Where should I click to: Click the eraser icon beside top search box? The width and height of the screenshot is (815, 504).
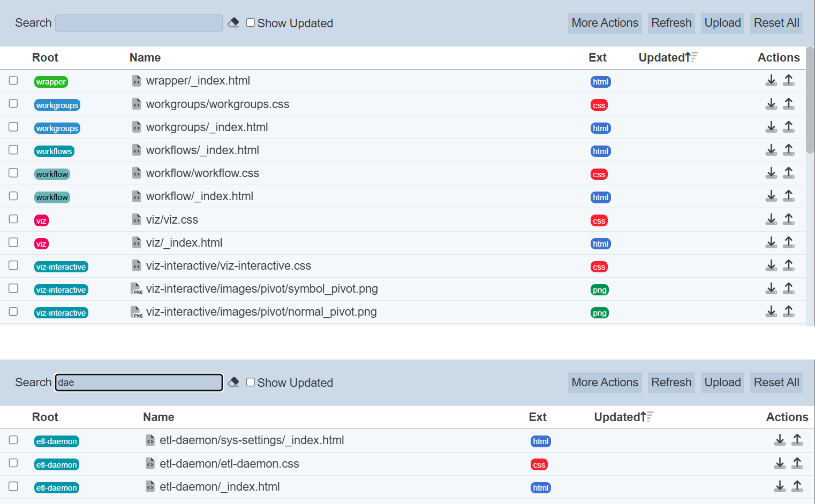pyautogui.click(x=233, y=22)
